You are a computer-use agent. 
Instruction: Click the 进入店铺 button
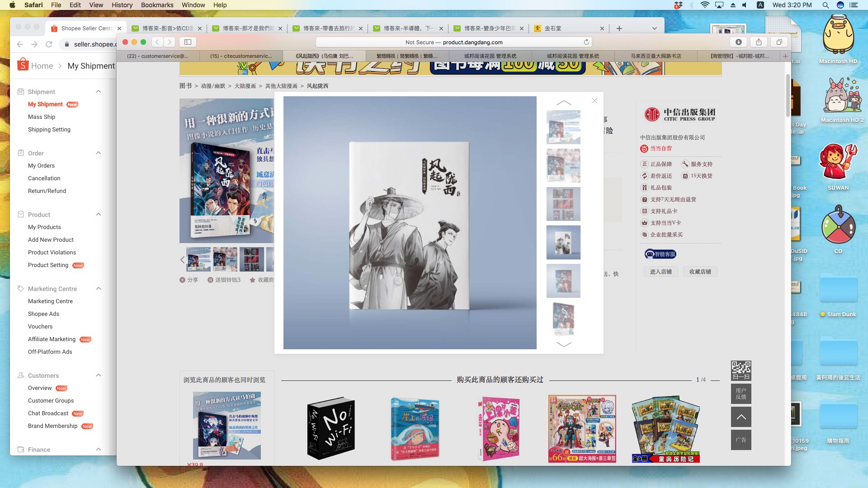(x=660, y=272)
